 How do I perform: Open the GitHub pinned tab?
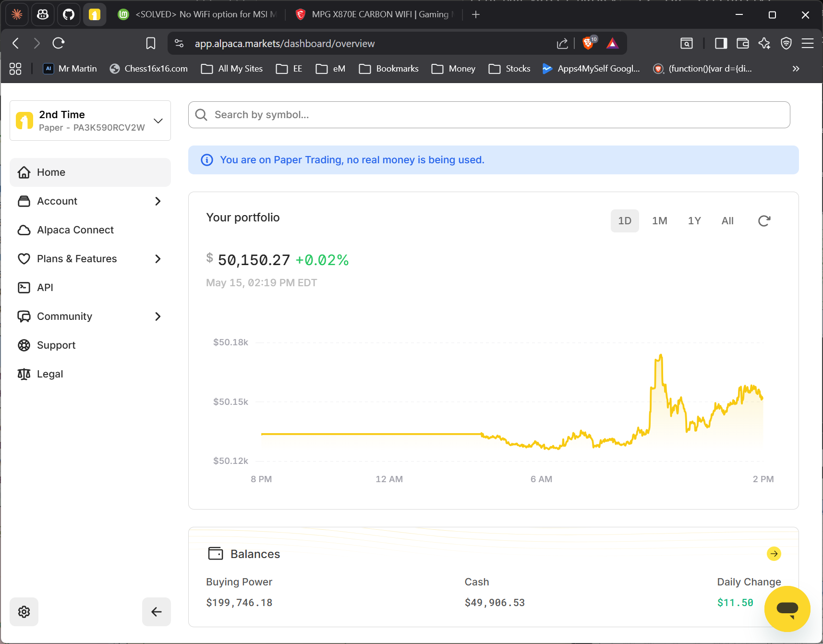click(69, 14)
